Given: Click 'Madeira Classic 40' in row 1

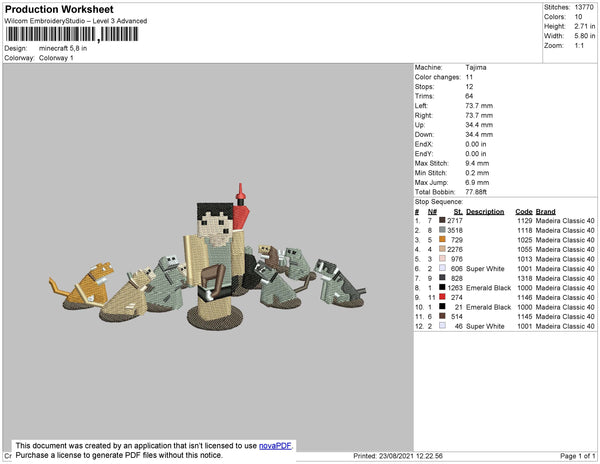Looking at the screenshot, I should click(565, 221).
